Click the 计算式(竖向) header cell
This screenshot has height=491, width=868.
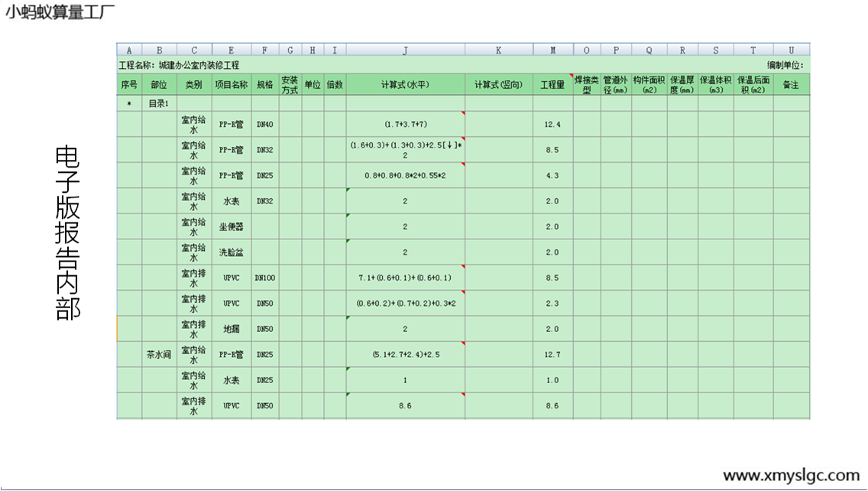point(498,85)
